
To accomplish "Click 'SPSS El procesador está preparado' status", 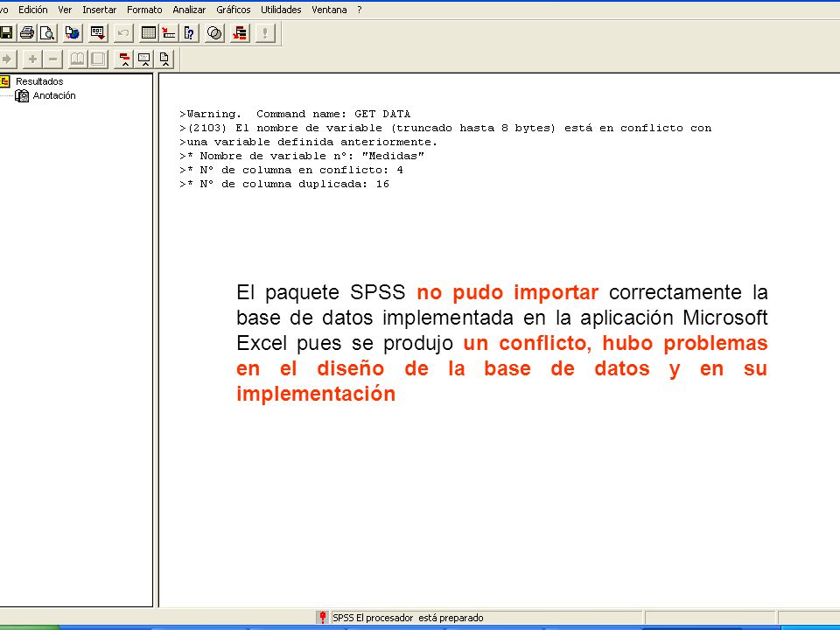I will (x=408, y=618).
